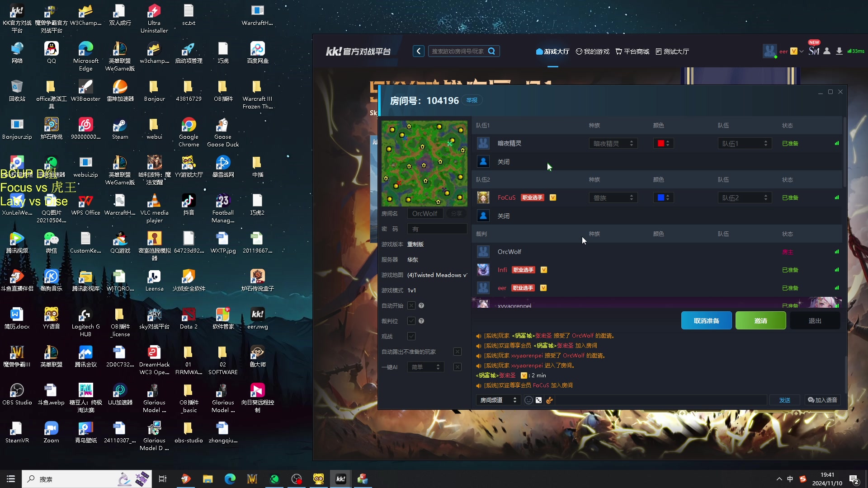
Task: Click the emoji smiley icon in room chat bar
Action: [528, 400]
